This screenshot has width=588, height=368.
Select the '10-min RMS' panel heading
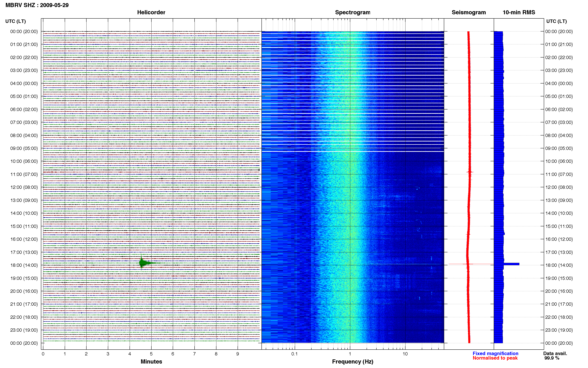519,12
